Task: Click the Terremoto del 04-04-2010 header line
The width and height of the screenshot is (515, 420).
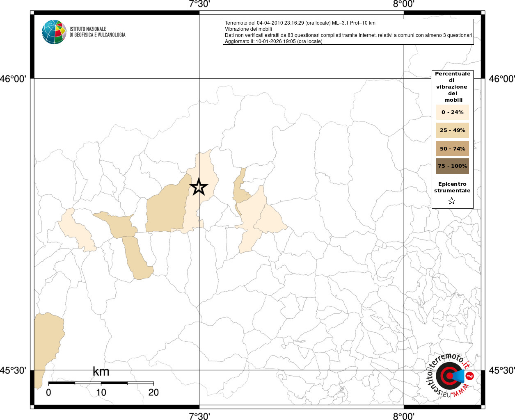Action: tap(300, 23)
